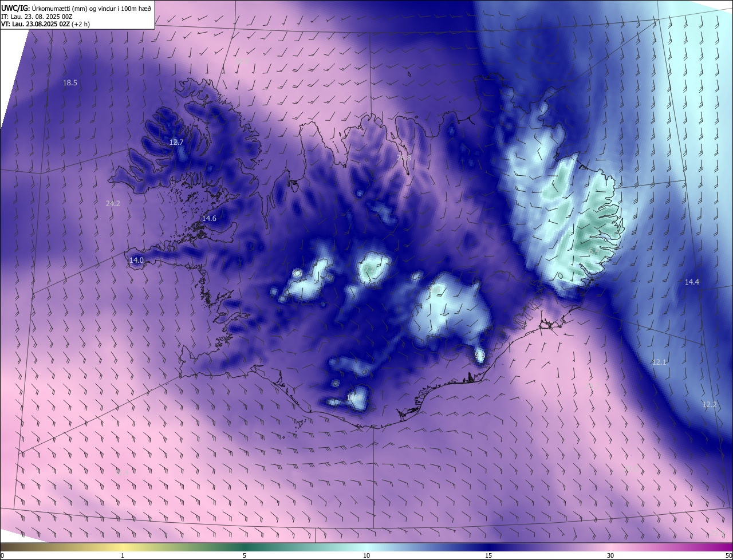Click the 30 tick on the color scale

[x=610, y=555]
